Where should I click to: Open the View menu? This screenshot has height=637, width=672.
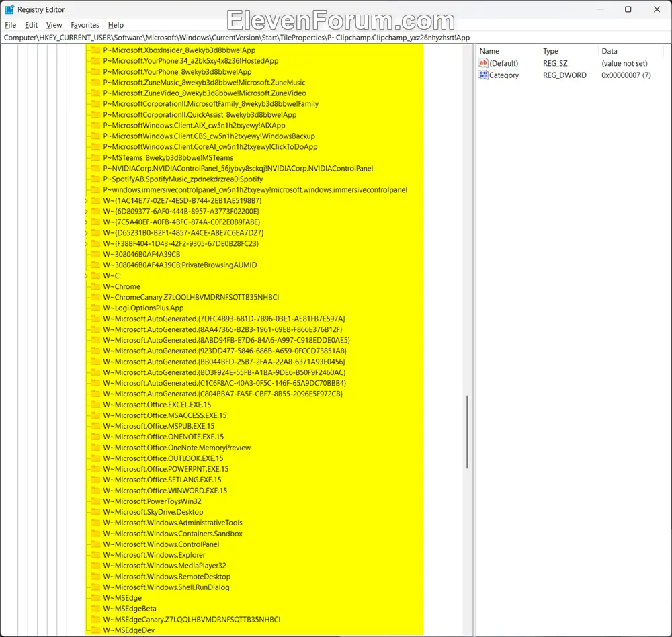(x=54, y=25)
